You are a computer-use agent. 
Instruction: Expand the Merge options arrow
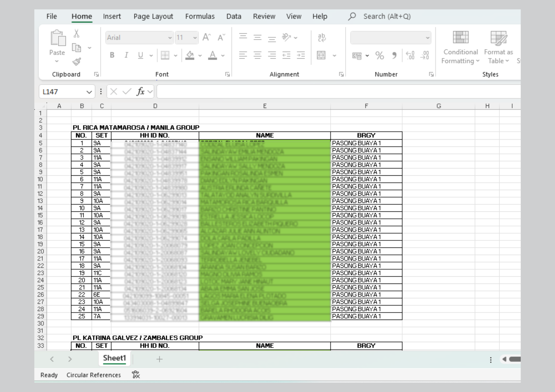(x=334, y=56)
